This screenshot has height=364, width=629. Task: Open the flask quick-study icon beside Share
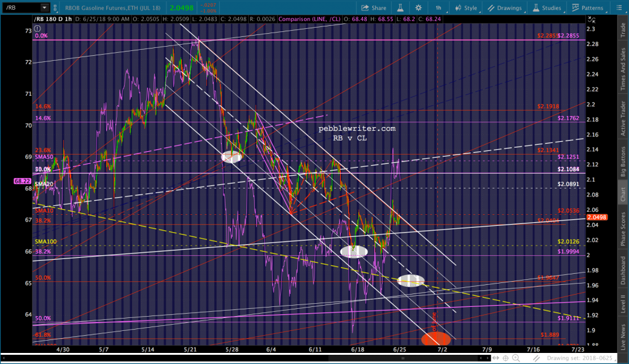click(x=400, y=7)
